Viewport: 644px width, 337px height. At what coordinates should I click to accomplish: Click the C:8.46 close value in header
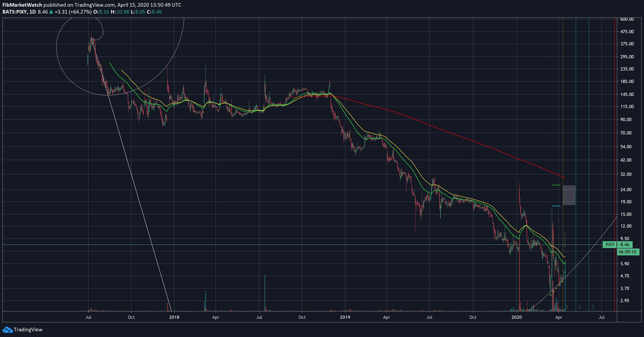[x=154, y=12]
